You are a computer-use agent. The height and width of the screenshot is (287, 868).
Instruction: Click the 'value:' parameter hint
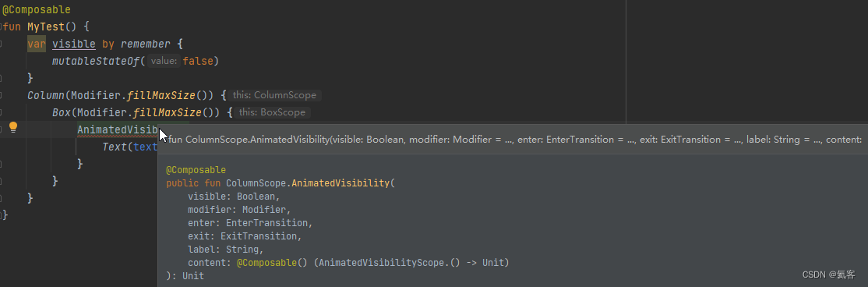pos(164,61)
